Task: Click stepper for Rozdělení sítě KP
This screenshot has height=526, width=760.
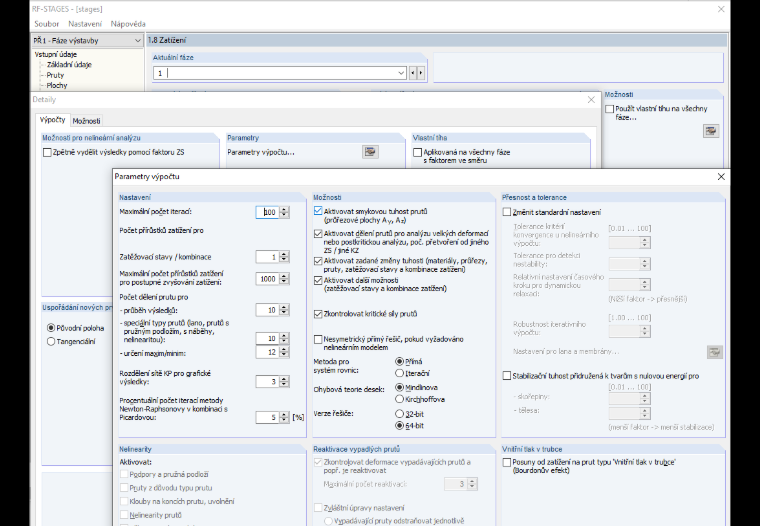Action: [x=285, y=382]
